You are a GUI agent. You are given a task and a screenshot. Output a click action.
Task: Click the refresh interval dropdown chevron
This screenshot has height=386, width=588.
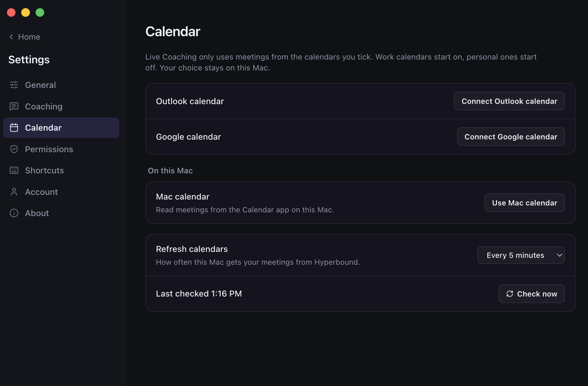coord(560,255)
